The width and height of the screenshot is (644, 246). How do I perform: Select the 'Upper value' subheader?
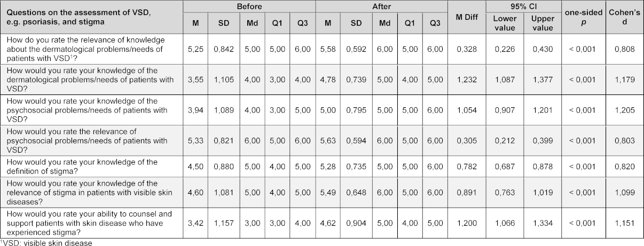pos(542,23)
